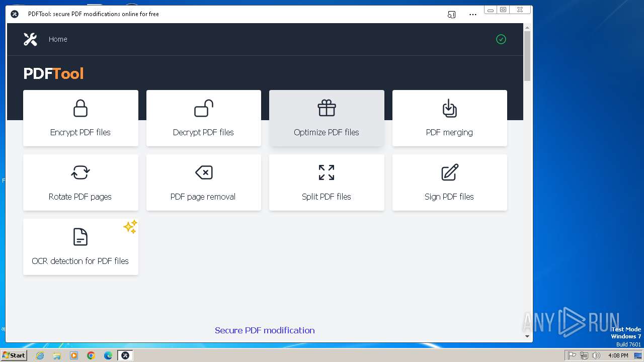Open Decrypt PDF files label
The height and width of the screenshot is (362, 644).
click(x=203, y=132)
